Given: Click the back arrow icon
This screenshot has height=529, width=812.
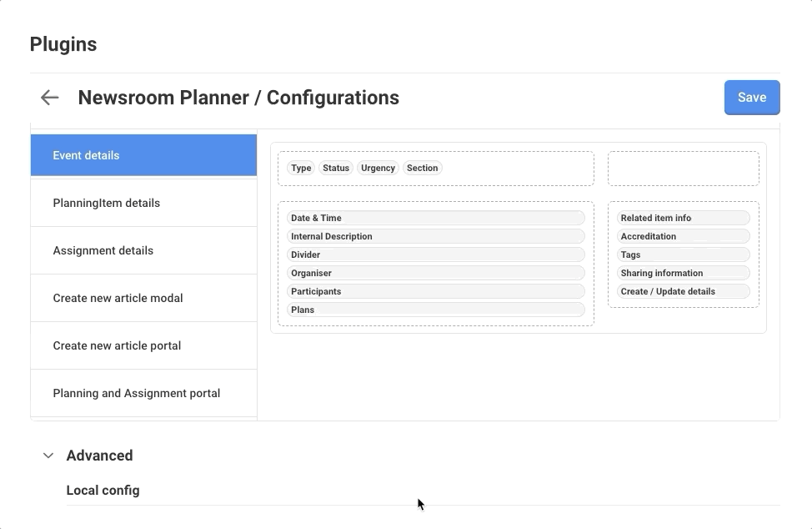Looking at the screenshot, I should pyautogui.click(x=50, y=98).
